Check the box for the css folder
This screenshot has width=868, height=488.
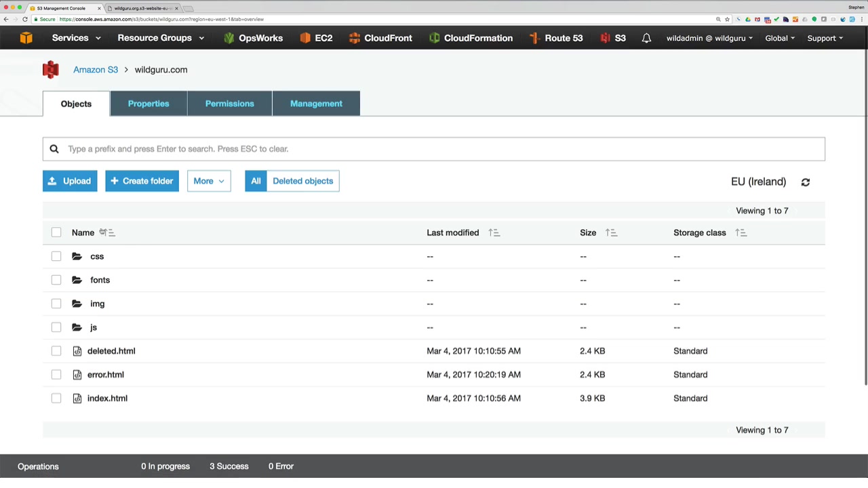pos(56,256)
